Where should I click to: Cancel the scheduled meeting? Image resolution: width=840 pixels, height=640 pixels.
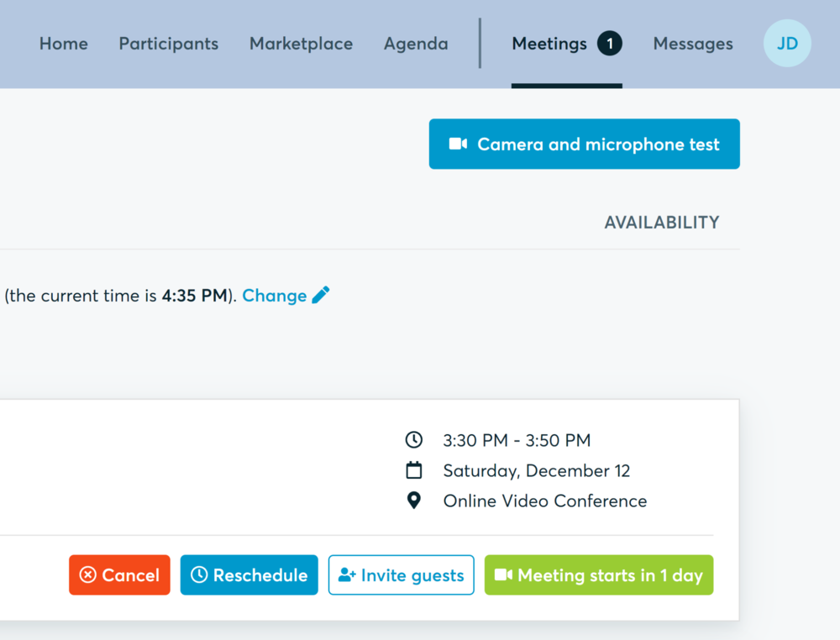click(x=119, y=575)
